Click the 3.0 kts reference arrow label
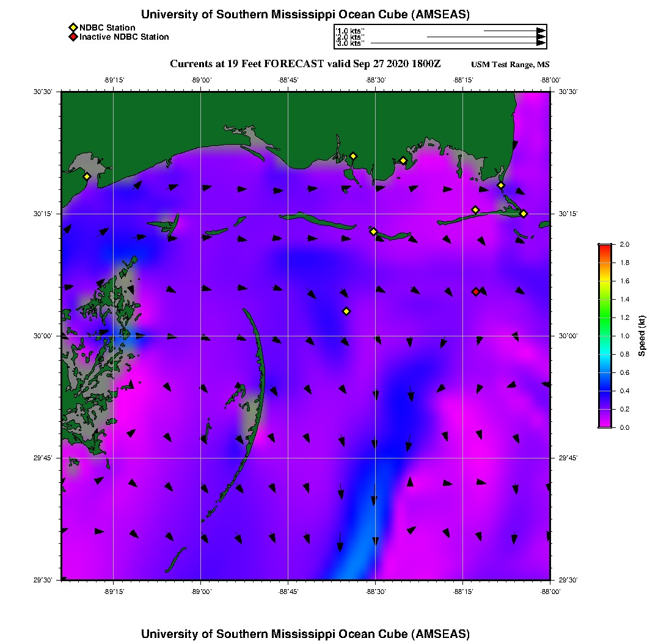The height and width of the screenshot is (641, 672). 351,43
